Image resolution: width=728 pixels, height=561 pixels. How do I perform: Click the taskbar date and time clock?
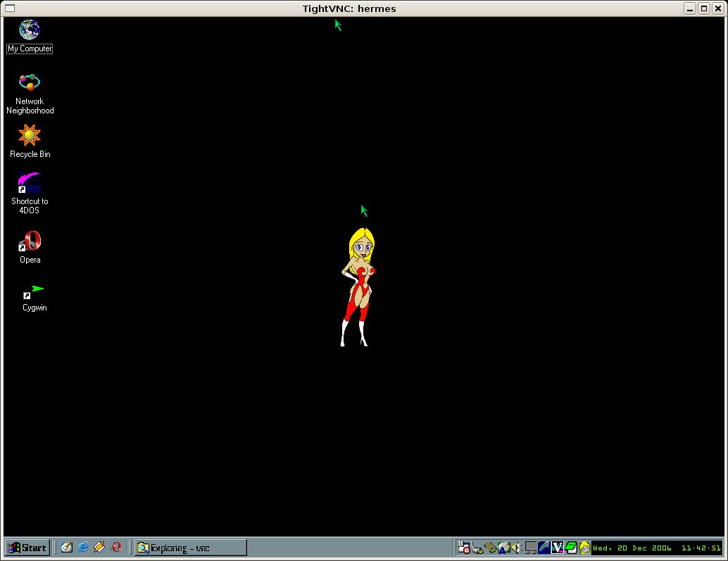coord(656,548)
